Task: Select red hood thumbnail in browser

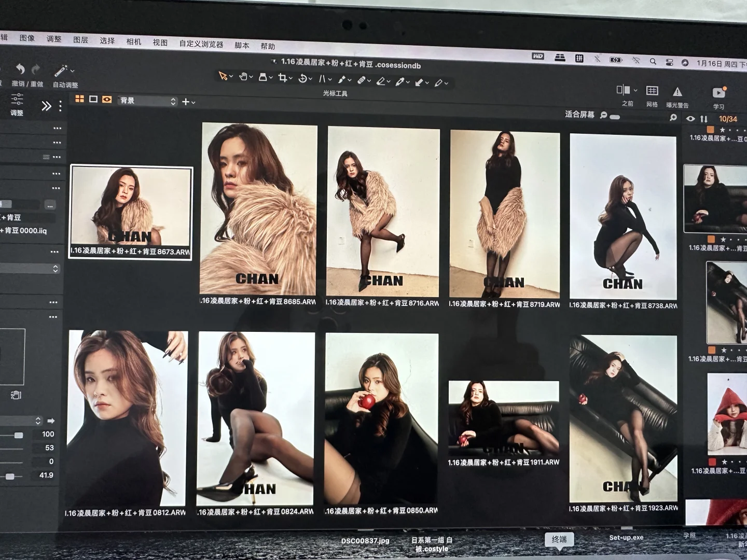Action: click(x=727, y=413)
